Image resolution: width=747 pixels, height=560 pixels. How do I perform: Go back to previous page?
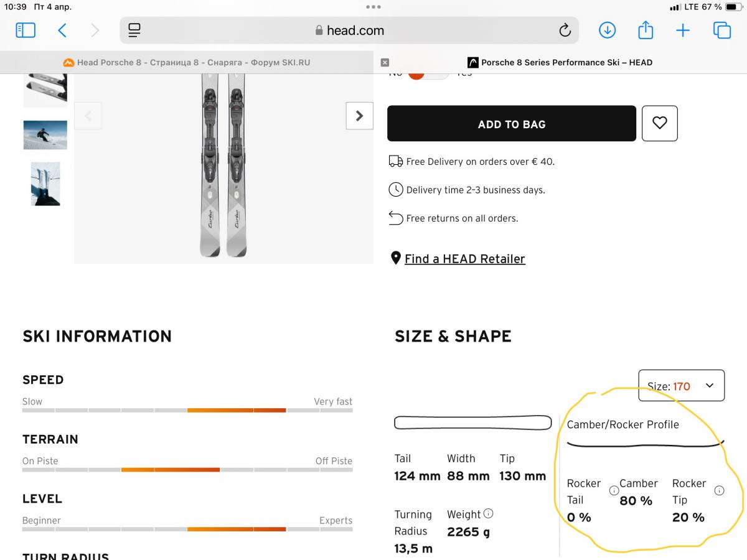tap(62, 30)
